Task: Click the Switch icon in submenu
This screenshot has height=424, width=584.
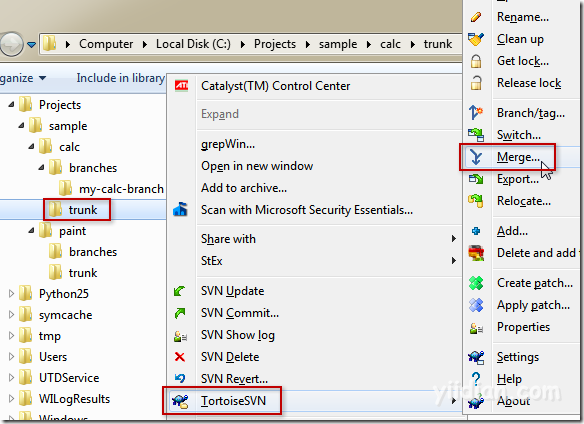Action: point(476,135)
